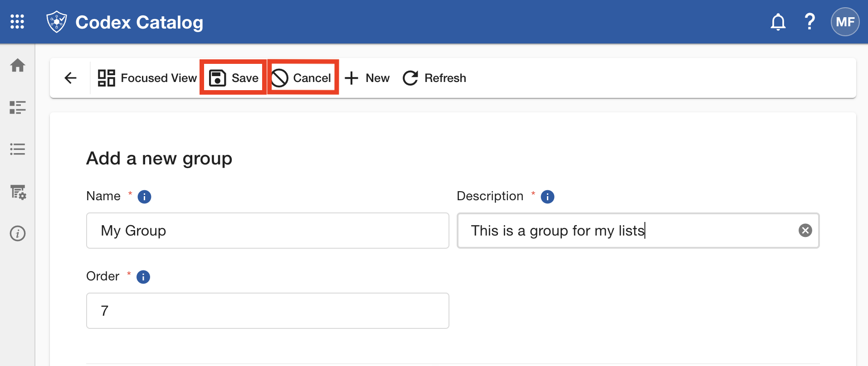Go to Home in the sidebar
Screen dimensions: 868x366
pyautogui.click(x=18, y=65)
